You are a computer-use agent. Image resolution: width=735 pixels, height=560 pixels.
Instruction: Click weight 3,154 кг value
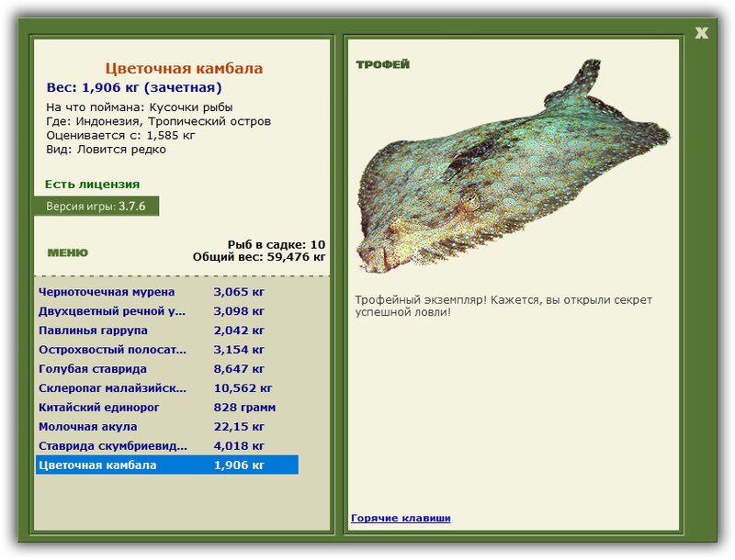[x=239, y=349]
